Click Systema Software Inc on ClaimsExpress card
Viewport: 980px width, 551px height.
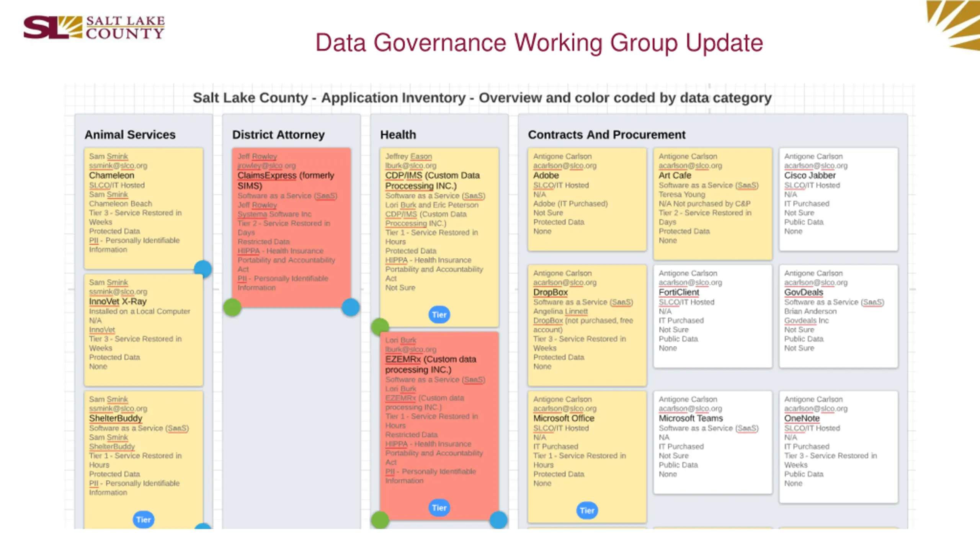click(274, 214)
